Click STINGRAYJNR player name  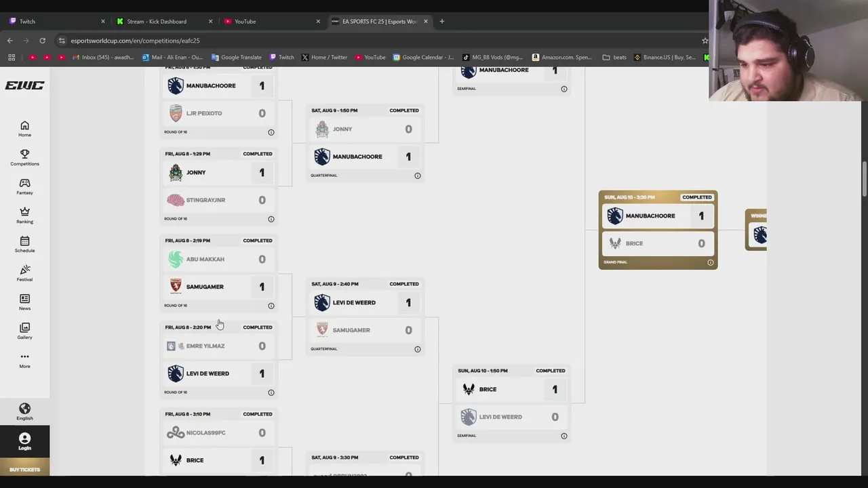[x=205, y=200]
